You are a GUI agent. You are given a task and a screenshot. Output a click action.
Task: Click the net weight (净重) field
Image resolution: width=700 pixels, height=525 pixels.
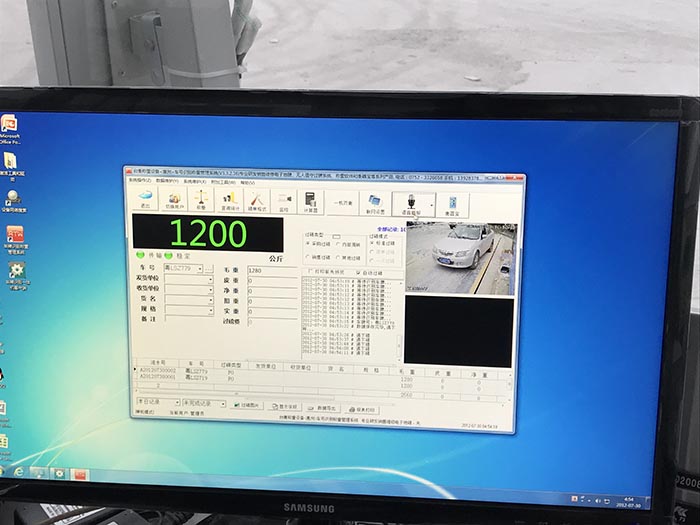tap(272, 291)
